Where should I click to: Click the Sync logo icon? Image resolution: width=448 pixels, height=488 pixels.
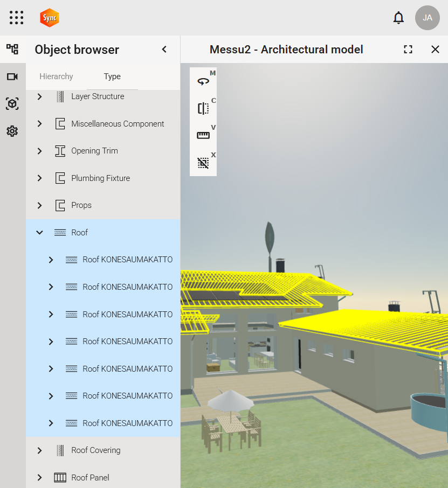(50, 18)
